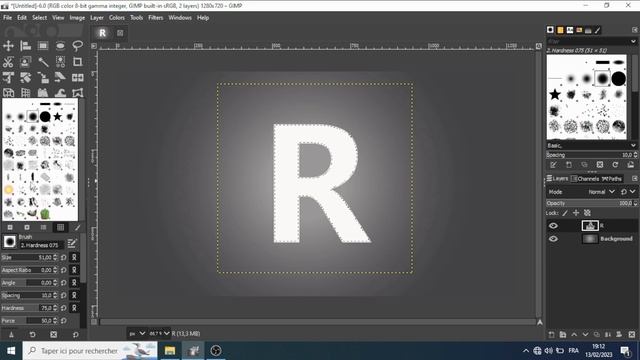Screen dimensions: 640x360
Task: Toggle lock position and size
Action: 576,213
